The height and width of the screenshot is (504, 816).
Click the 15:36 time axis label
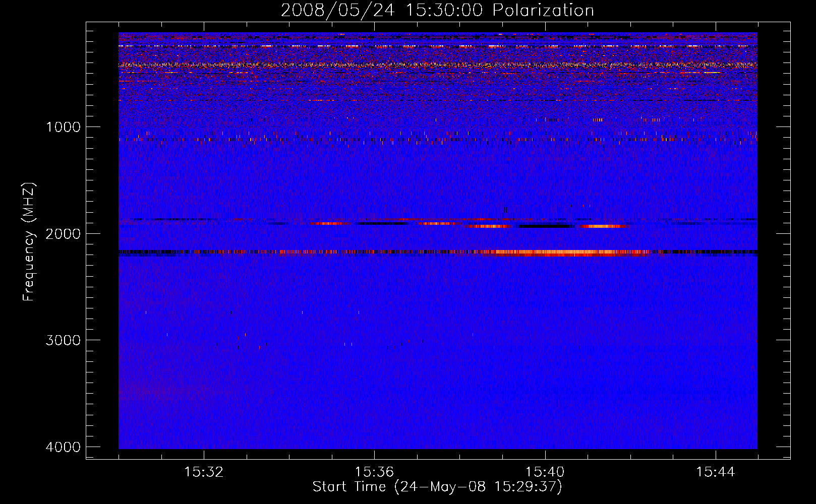(x=374, y=472)
